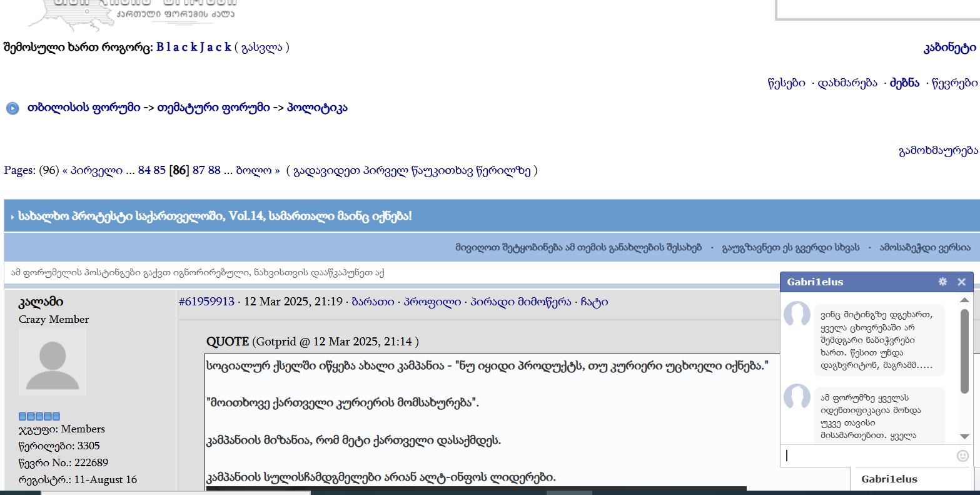Open პირადი მიმოწერა private message link
The width and height of the screenshot is (980, 495).
pyautogui.click(x=521, y=302)
